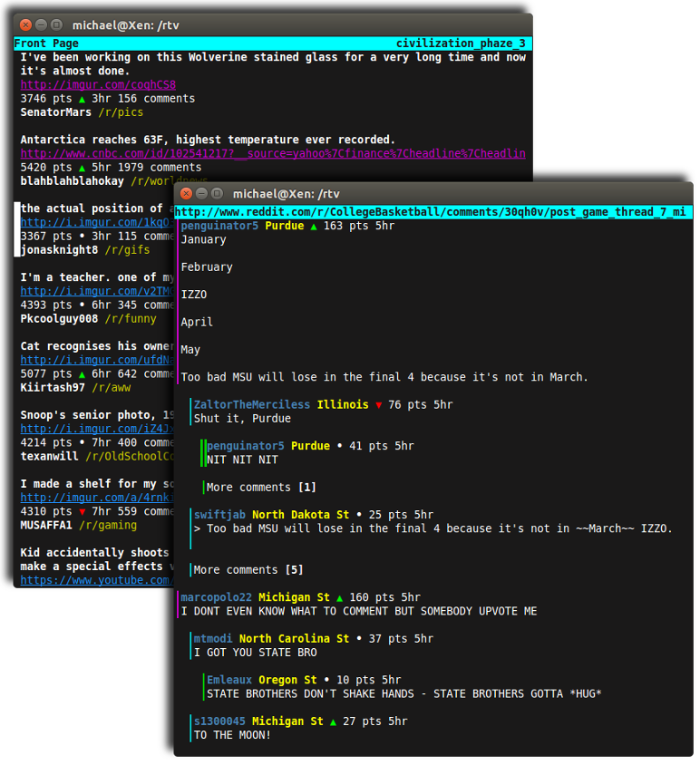The image size is (700, 765).
Task: Click the green upvote arrow on the 3746 pts post
Action: coord(82,99)
